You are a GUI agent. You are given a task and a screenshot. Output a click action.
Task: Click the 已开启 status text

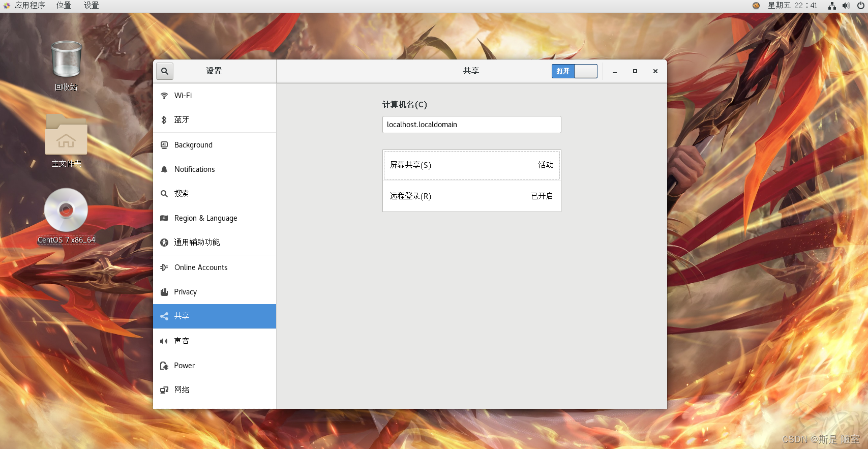pos(542,196)
